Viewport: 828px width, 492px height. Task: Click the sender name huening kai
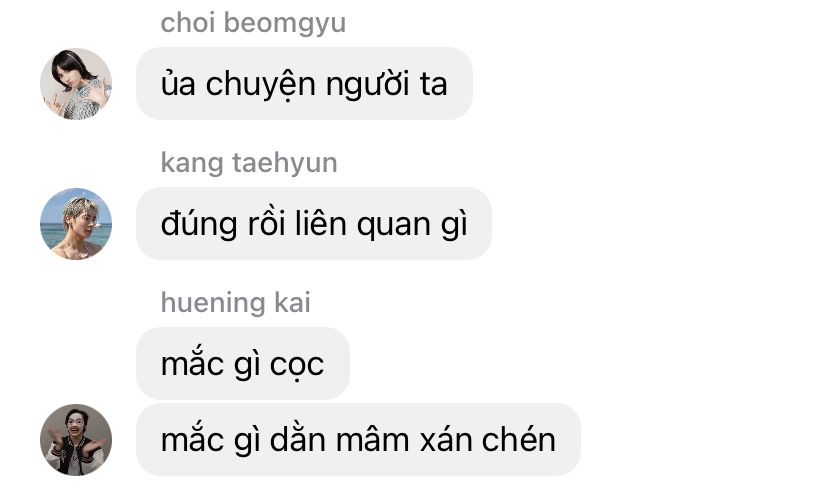pos(236,302)
